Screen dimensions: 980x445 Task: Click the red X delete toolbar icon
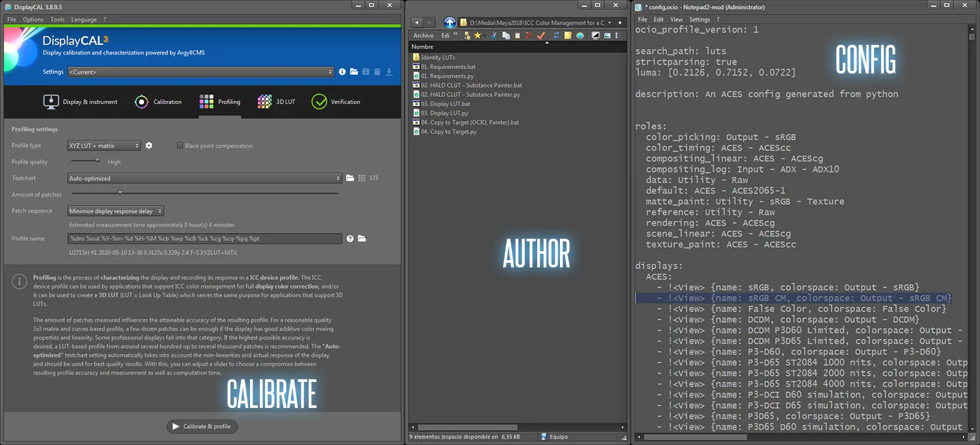(529, 35)
